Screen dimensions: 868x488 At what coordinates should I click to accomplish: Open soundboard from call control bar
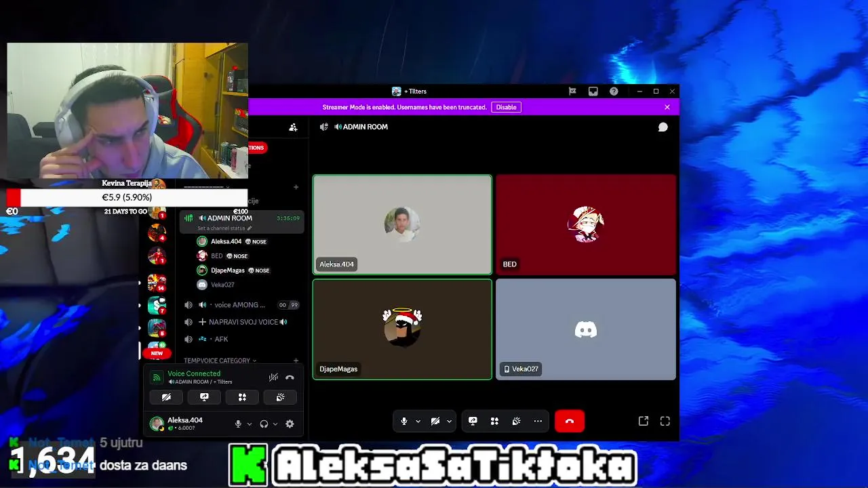tap(516, 421)
